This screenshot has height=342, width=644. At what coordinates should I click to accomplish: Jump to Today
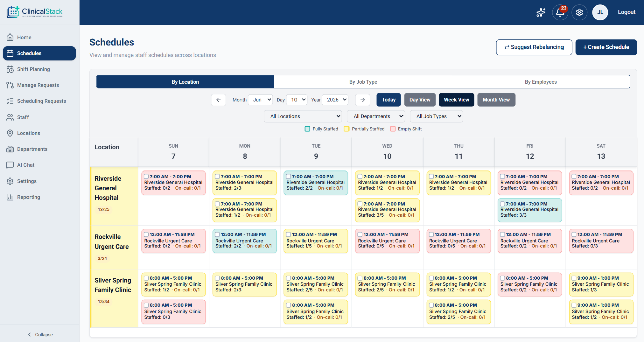pyautogui.click(x=389, y=100)
